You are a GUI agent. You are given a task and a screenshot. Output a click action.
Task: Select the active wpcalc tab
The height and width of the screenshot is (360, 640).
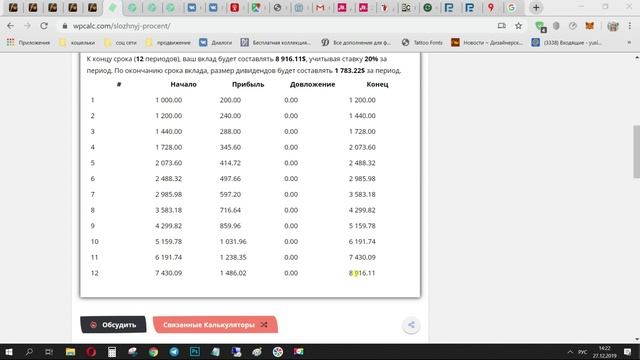[x=112, y=8]
